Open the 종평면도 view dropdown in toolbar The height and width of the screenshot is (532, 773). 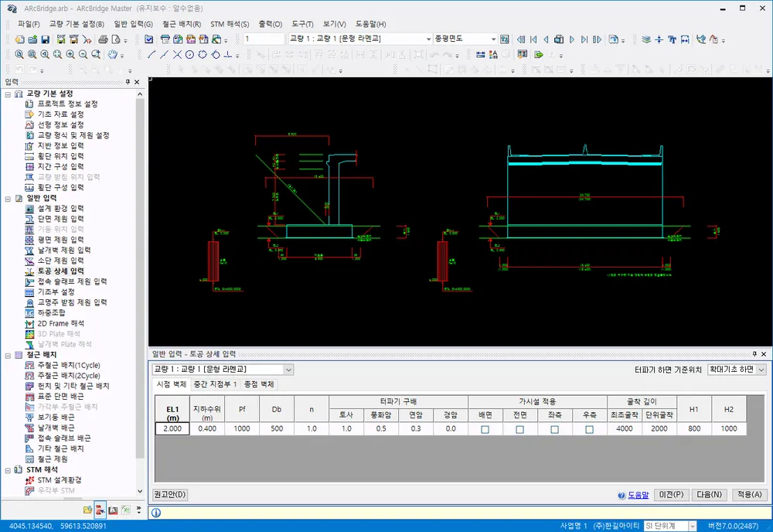[493, 39]
